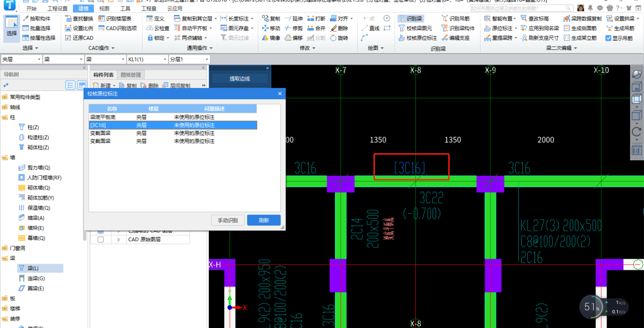Screen dimensions: 644x328
Task: Click the 云检查 cloud check tool
Action: click(158, 28)
